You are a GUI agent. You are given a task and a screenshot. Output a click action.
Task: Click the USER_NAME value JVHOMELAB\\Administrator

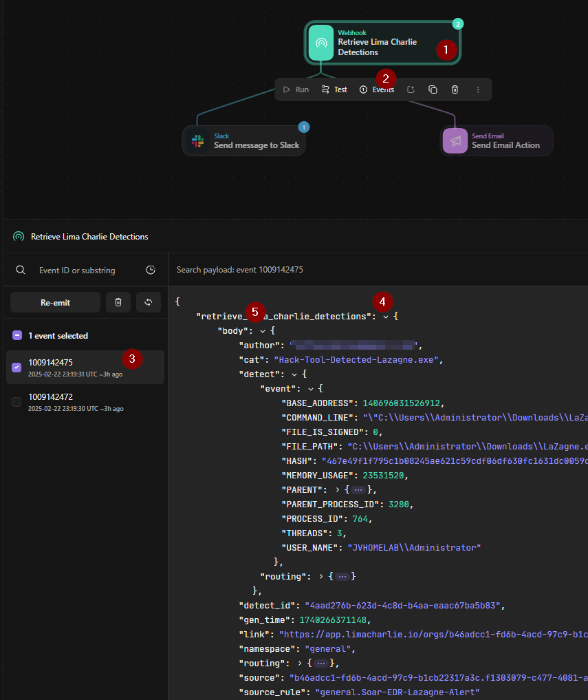pos(414,548)
